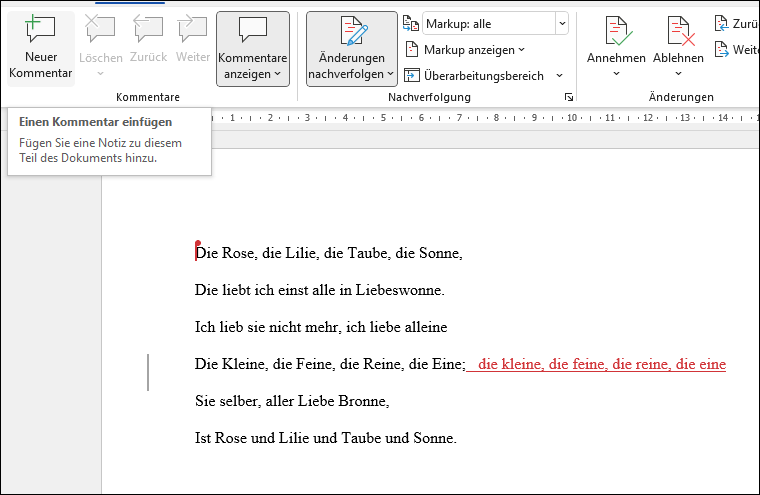The image size is (760, 495).
Task: Toggle Kommentare anzeigen button
Action: point(253,48)
